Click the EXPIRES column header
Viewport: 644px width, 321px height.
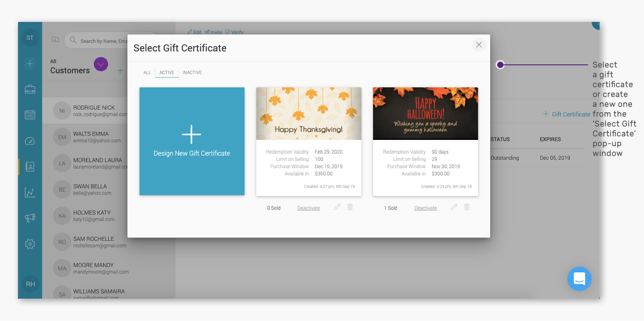click(x=551, y=139)
